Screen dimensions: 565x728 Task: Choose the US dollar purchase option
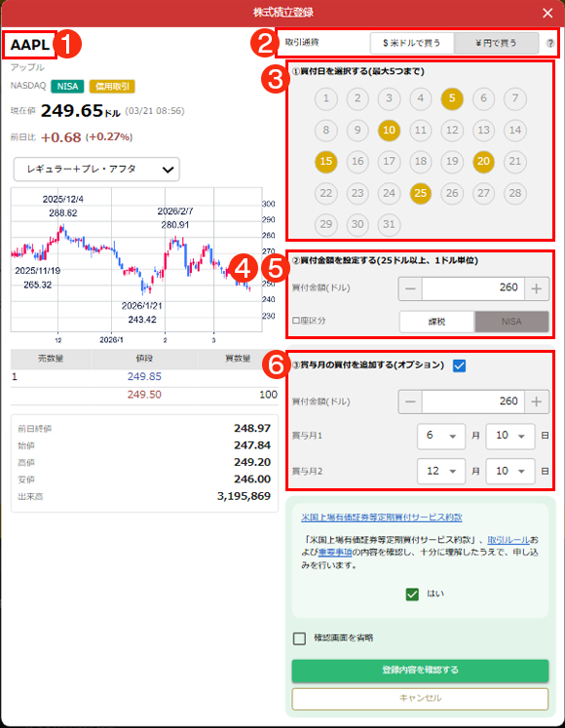click(x=412, y=43)
